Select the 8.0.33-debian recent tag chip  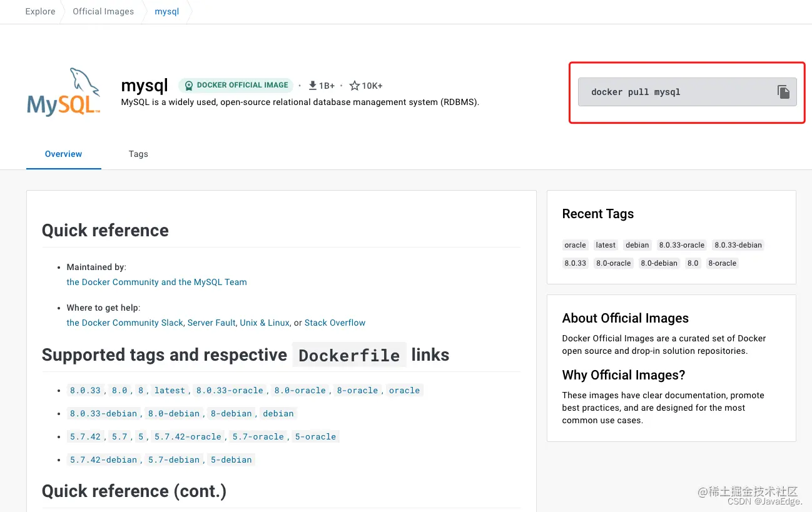tap(738, 245)
